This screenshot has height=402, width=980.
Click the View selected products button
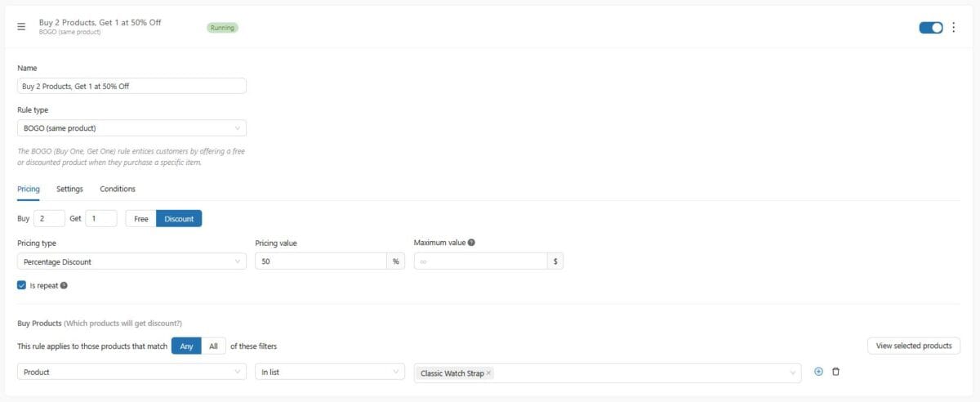913,346
